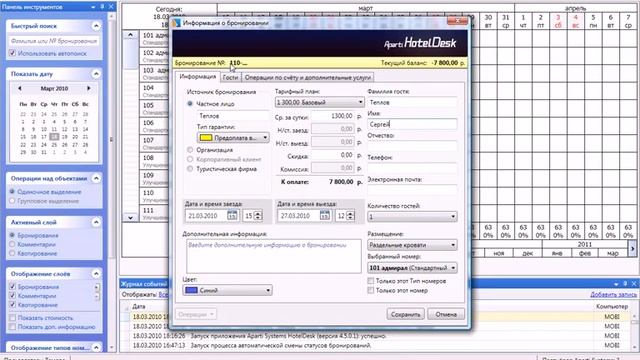Toggle Бронирования layer display checkbox
Image resolution: width=640 pixels, height=360 pixels.
12,287
